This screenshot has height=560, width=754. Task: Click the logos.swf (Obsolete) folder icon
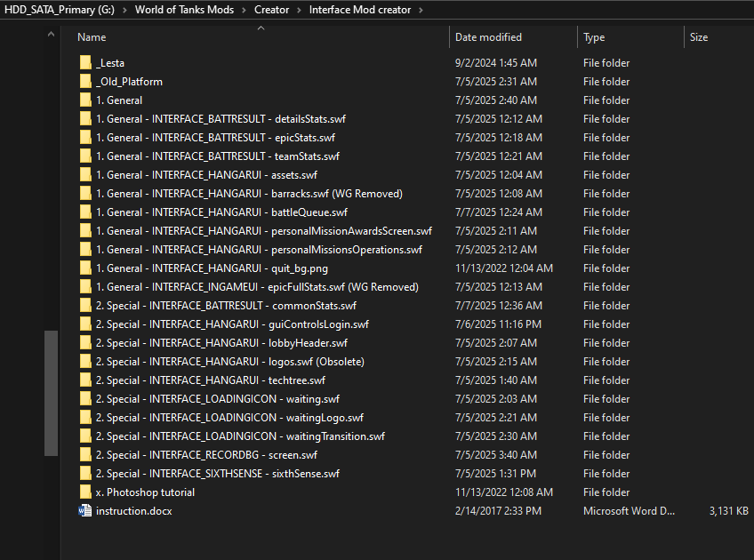pos(85,362)
